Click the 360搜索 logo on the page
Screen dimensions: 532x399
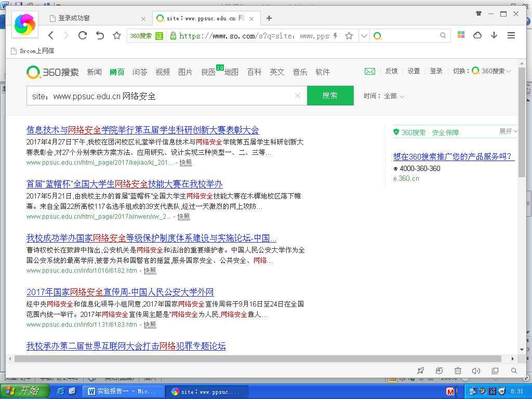[x=52, y=72]
